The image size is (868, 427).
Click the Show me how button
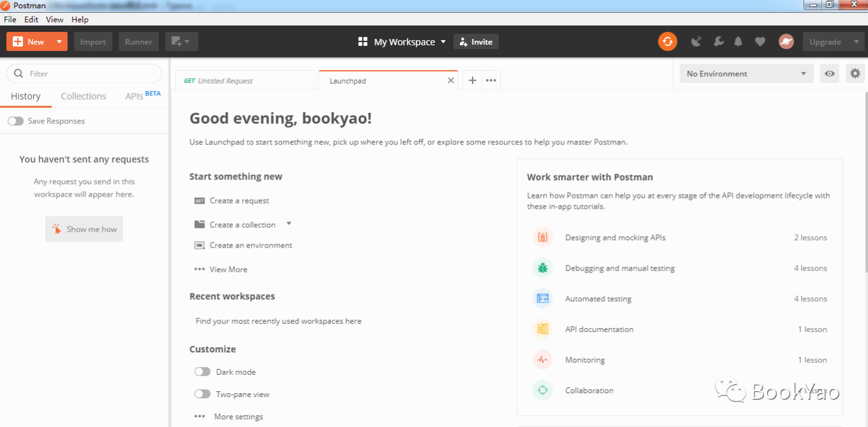click(x=84, y=229)
